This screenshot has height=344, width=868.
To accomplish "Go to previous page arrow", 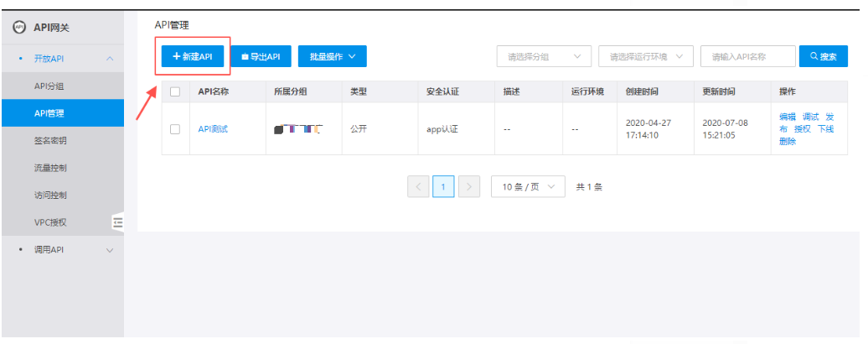I will (x=418, y=187).
